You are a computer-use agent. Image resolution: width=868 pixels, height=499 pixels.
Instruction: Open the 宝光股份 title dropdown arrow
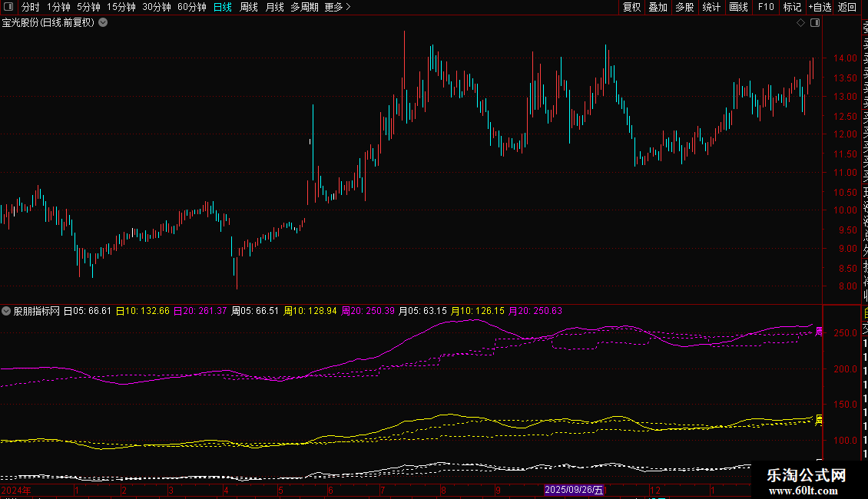(103, 23)
